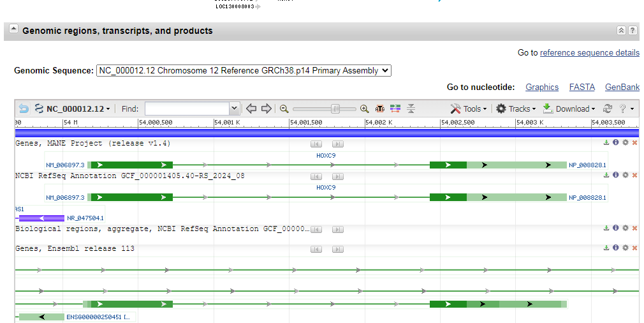Open the reference sequence details link
Screen dimensions: 644x323
click(x=589, y=52)
